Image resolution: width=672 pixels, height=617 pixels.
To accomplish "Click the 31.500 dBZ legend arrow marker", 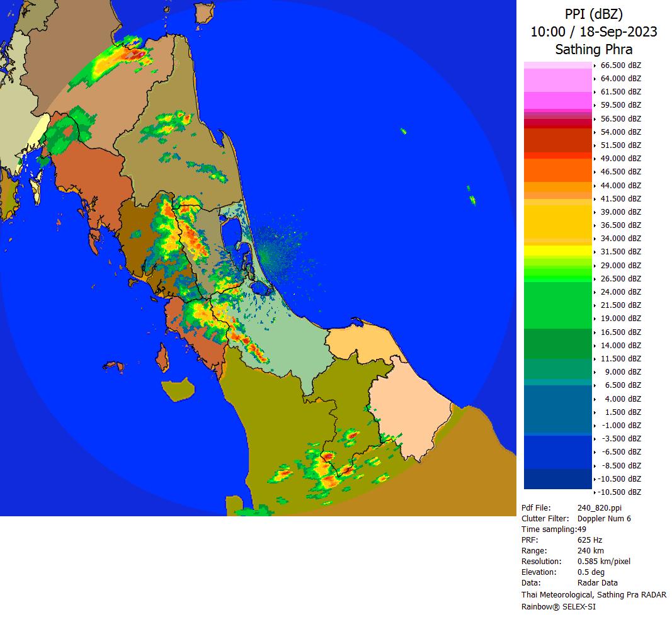I will [x=595, y=252].
